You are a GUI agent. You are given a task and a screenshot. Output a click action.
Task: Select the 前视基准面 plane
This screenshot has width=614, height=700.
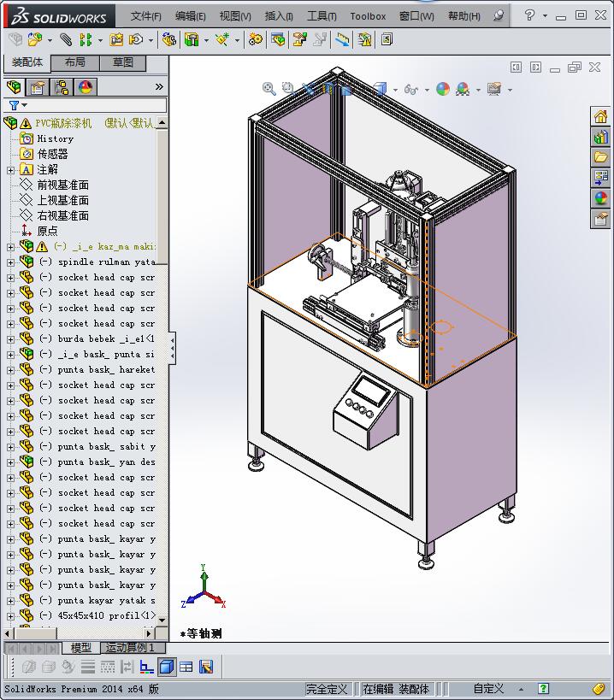pos(63,185)
